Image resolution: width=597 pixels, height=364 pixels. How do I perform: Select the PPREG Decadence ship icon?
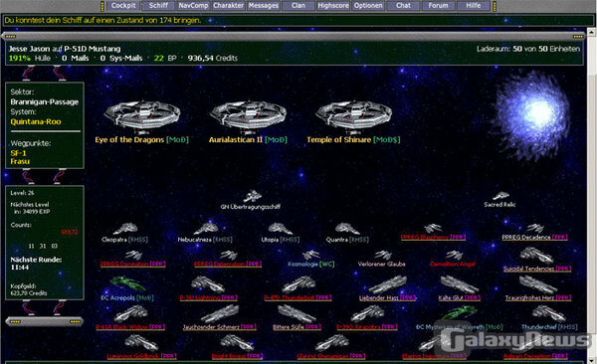point(535,228)
